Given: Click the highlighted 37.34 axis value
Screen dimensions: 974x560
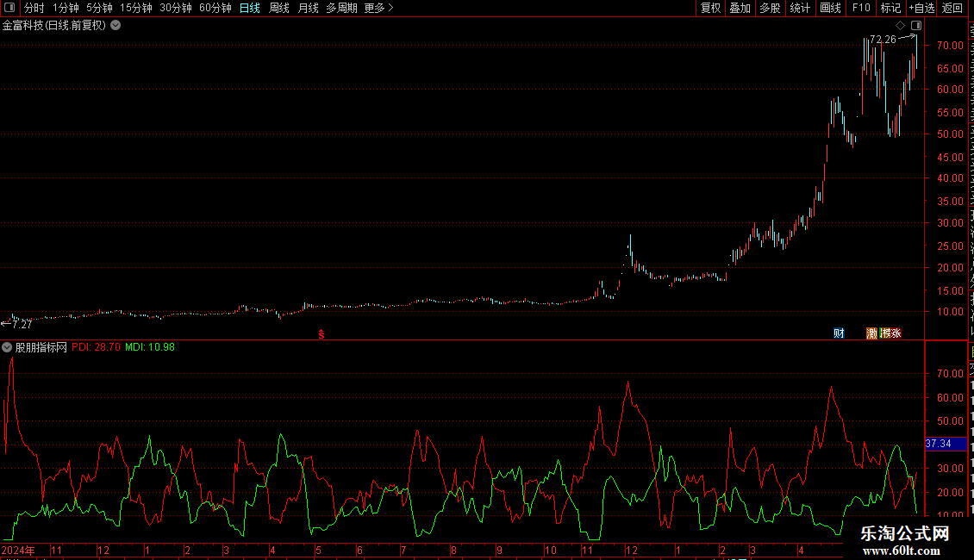Looking at the screenshot, I should pyautogui.click(x=946, y=444).
